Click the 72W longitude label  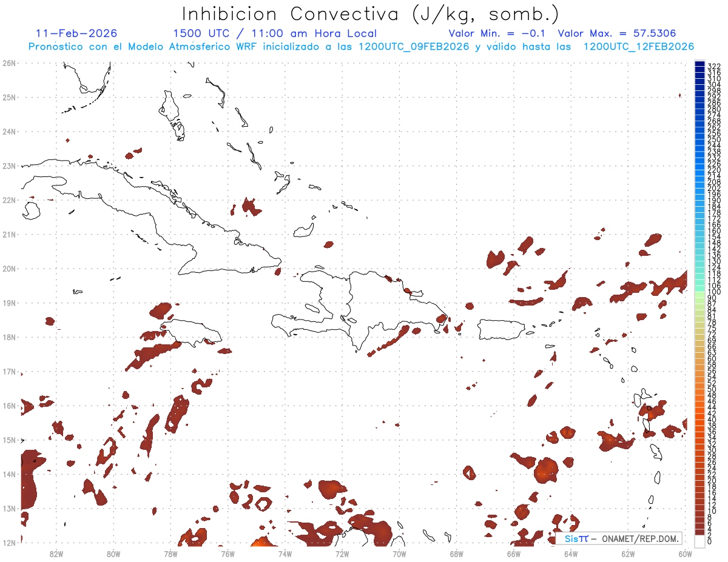342,554
